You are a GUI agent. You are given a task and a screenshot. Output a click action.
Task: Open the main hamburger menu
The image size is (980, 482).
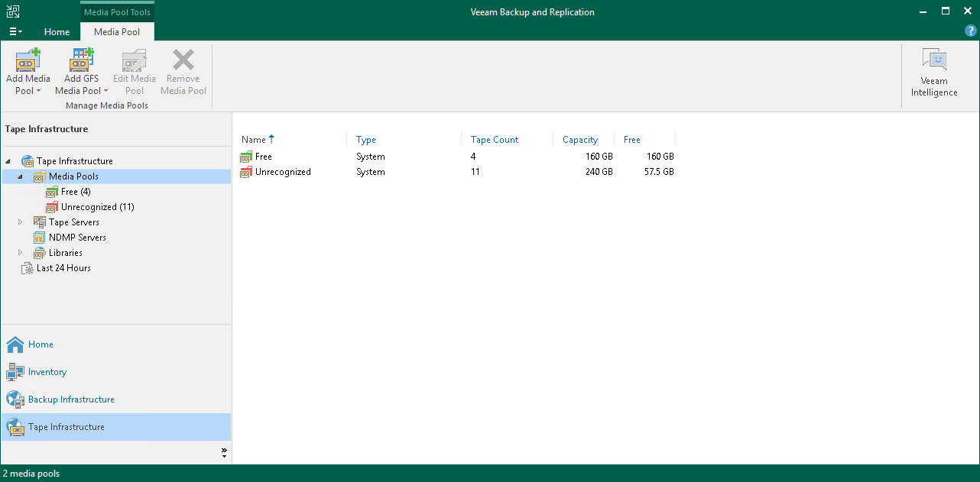coord(15,31)
